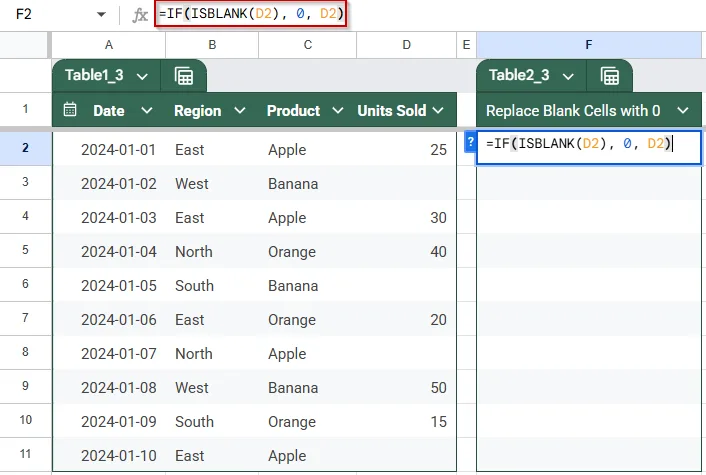Select row 5 header
Image resolution: width=706 pixels, height=475 pixels.
click(25, 250)
